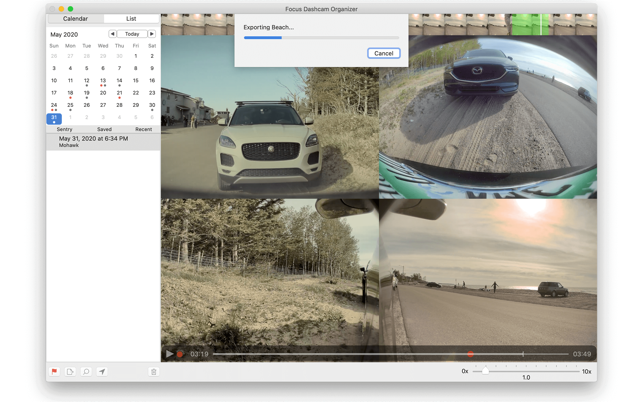The image size is (643, 402).
Task: Switch to the Calendar tab
Action: click(75, 19)
